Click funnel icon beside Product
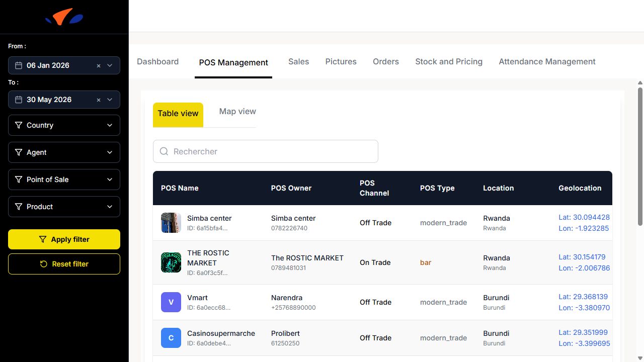The height and width of the screenshot is (362, 644). (x=19, y=207)
